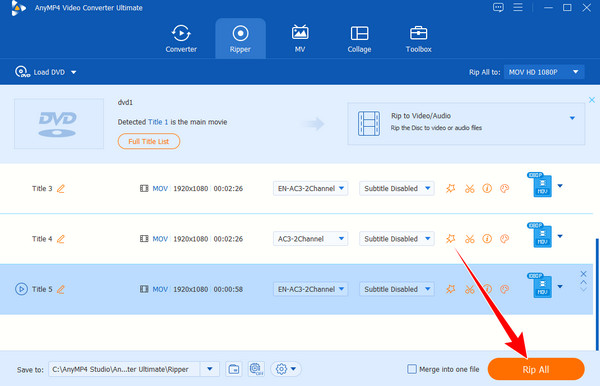Open the color palette icon for Title 5

pyautogui.click(x=505, y=289)
